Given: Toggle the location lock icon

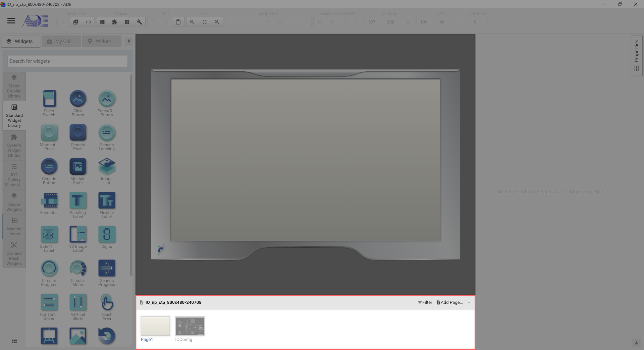Looking at the screenshot, I should coord(408,22).
